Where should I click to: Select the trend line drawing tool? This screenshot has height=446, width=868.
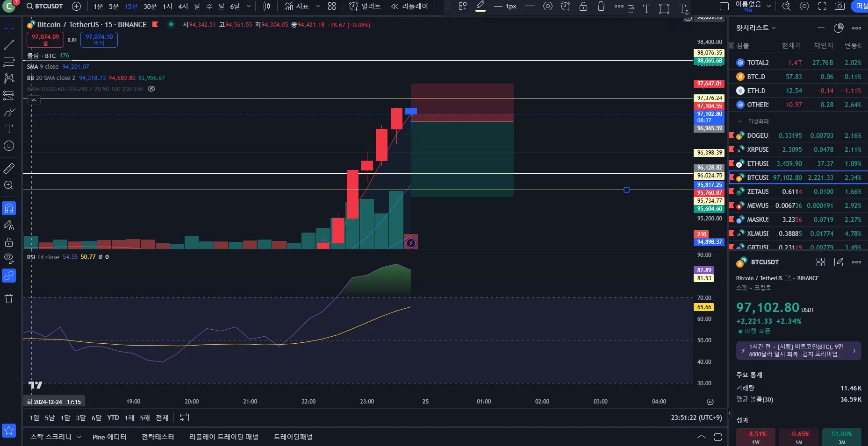coord(9,45)
